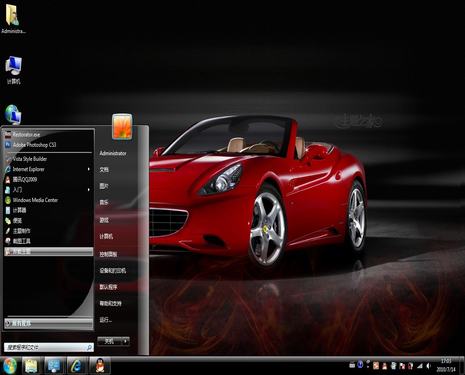
Task: Open 设备和打印机 in Start menu
Action: pyautogui.click(x=112, y=270)
